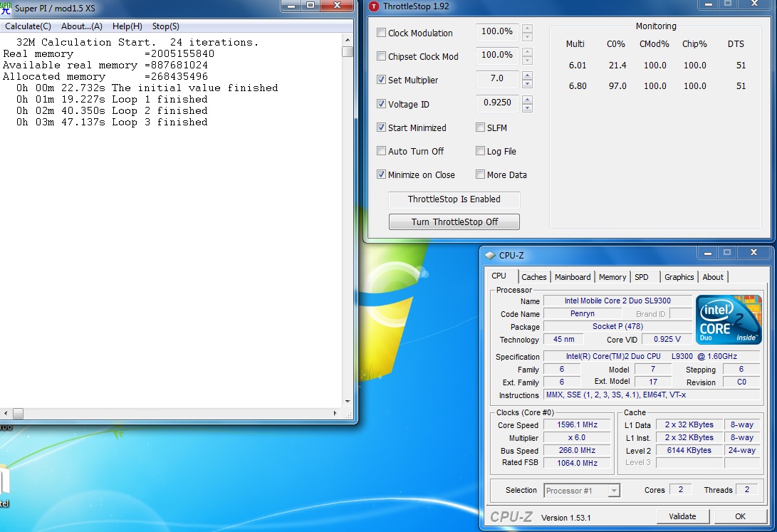Click the Super PI horizontal scroll right arrow
Viewport: 777px width, 532px height.
(x=335, y=413)
